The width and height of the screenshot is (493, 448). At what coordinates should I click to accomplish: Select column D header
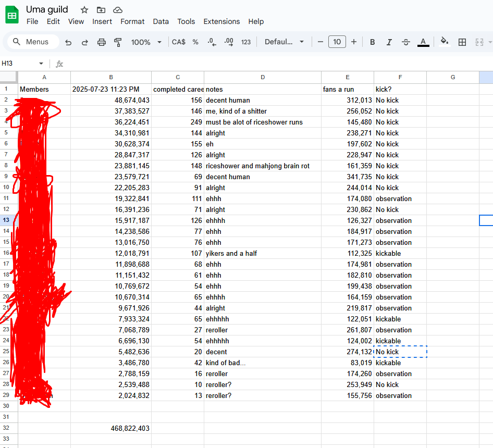[263, 77]
